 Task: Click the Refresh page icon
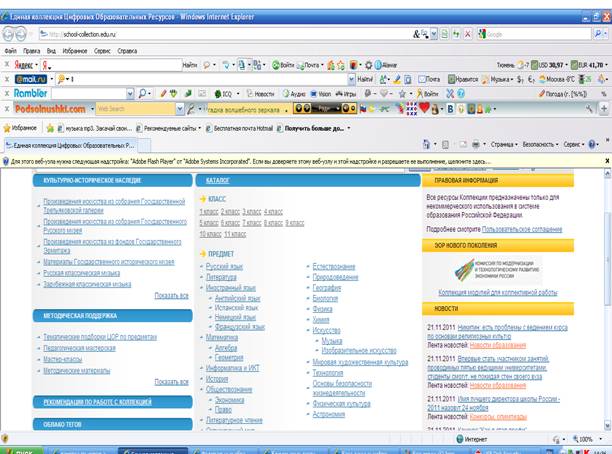pos(456,34)
